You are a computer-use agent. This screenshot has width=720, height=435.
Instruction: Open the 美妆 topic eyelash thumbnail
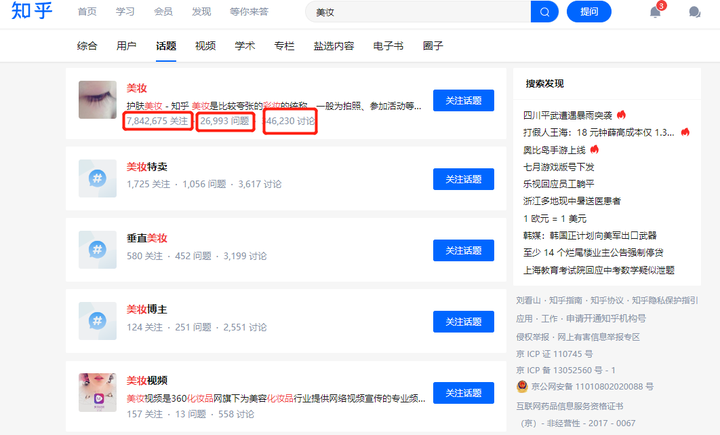97,100
